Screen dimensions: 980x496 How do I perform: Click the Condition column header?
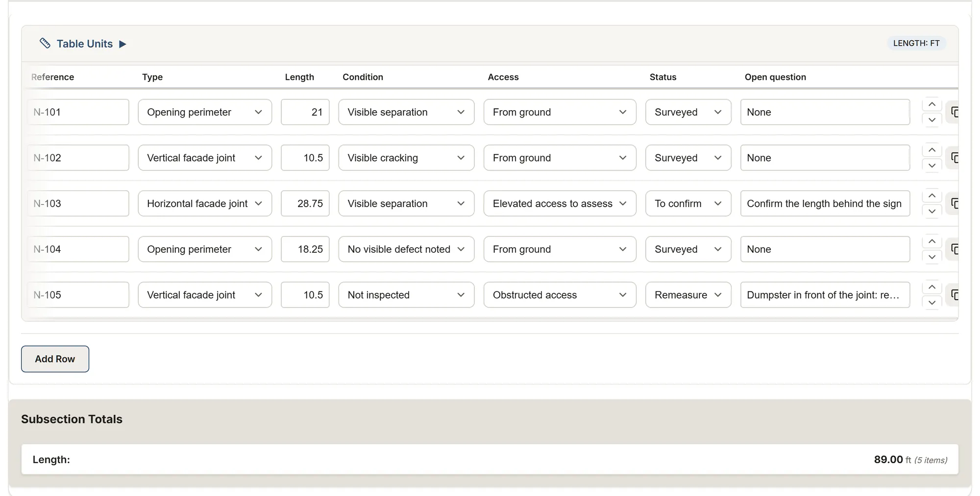pyautogui.click(x=363, y=77)
